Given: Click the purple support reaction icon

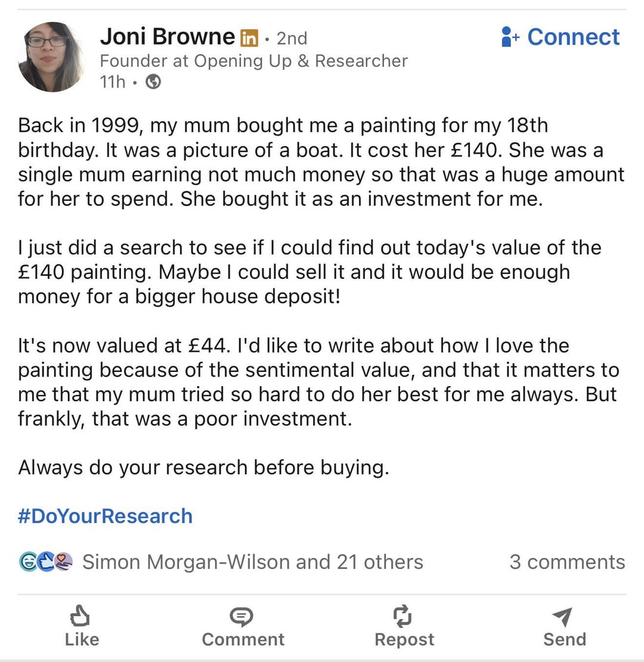Looking at the screenshot, I should 63,561.
